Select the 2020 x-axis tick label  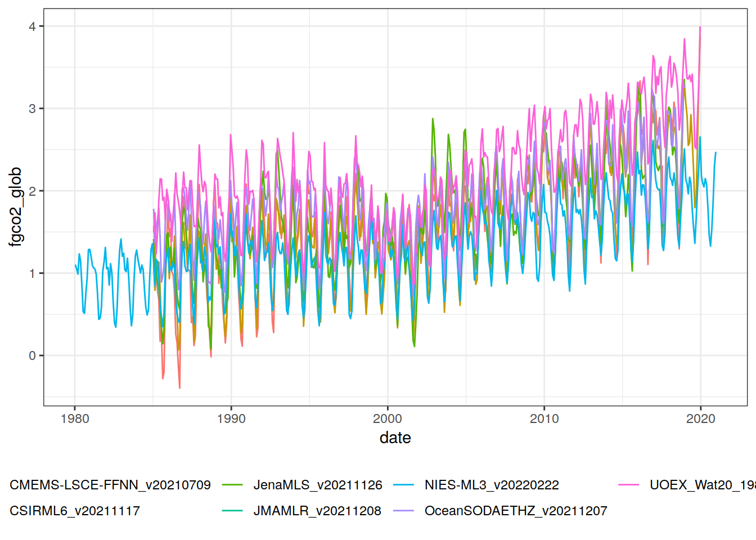700,418
